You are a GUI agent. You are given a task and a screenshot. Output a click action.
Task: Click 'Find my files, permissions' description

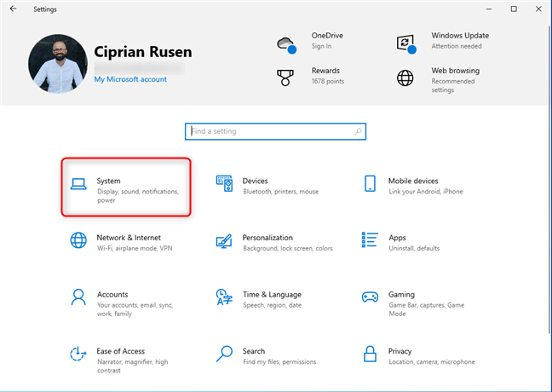[279, 361]
